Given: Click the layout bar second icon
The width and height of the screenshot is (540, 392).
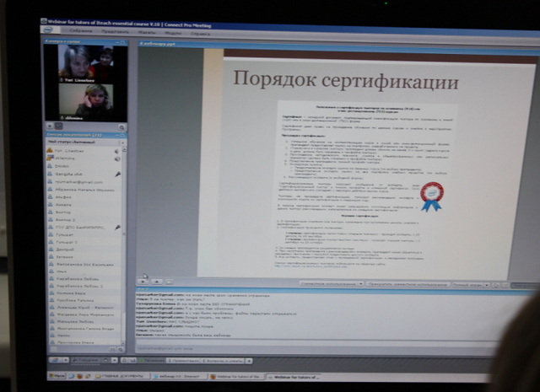Looking at the screenshot, I should coord(132,360).
